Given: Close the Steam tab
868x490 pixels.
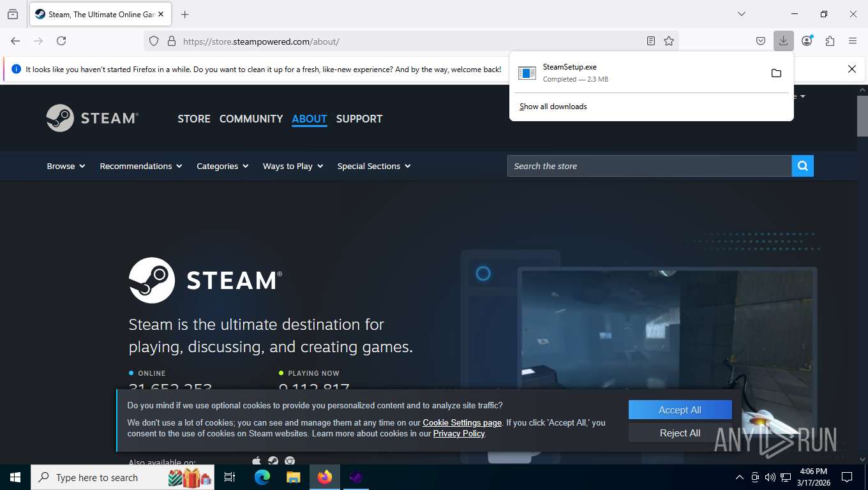Looking at the screenshot, I should [x=161, y=14].
